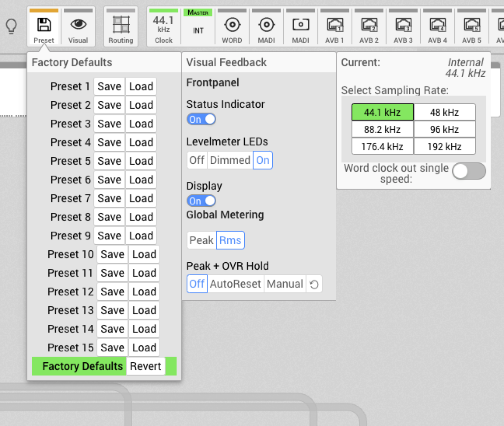The width and height of the screenshot is (504, 426).
Task: Load Preset 13
Action: click(144, 310)
